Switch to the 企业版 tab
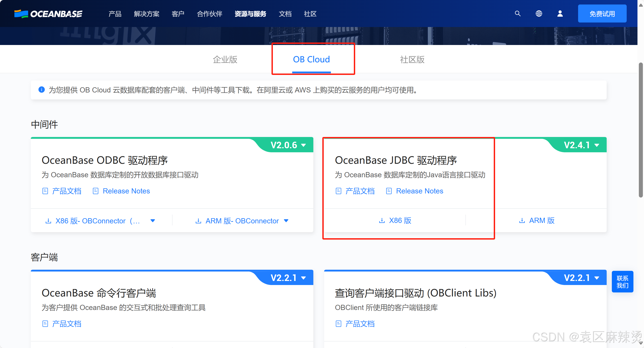Image resolution: width=644 pixels, height=348 pixels. coord(225,60)
